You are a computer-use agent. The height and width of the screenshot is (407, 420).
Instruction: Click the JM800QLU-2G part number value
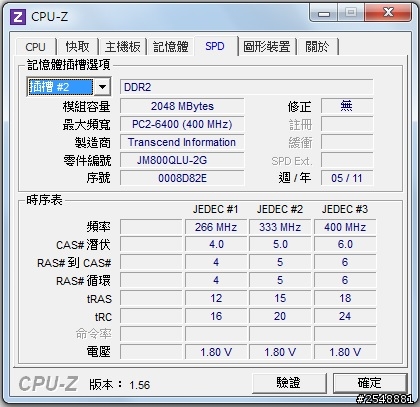click(182, 160)
